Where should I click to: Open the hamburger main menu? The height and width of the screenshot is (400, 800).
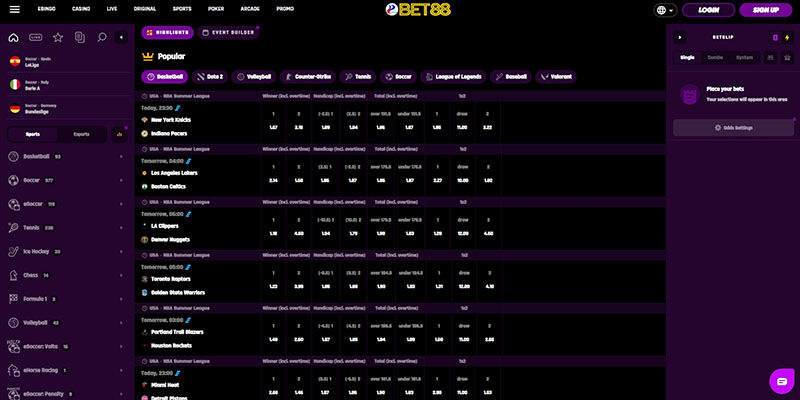[15, 10]
